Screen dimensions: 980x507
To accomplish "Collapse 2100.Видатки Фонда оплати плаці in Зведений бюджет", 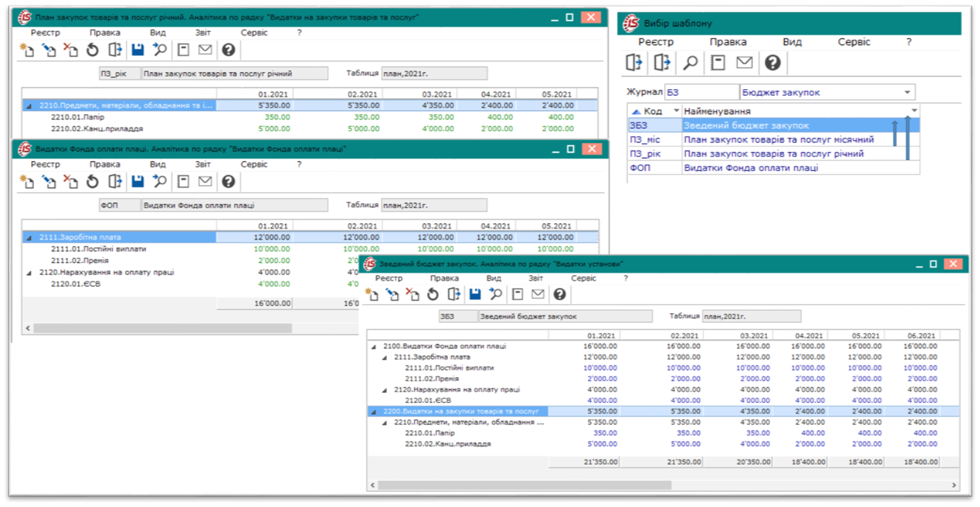I will tap(373, 346).
